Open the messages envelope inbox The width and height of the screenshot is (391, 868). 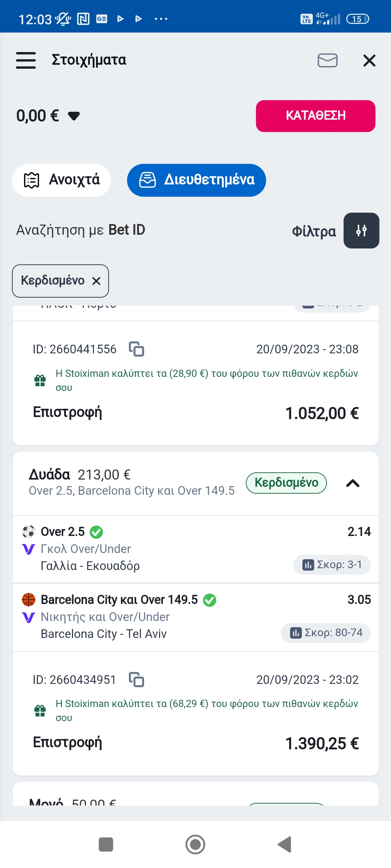tap(327, 60)
